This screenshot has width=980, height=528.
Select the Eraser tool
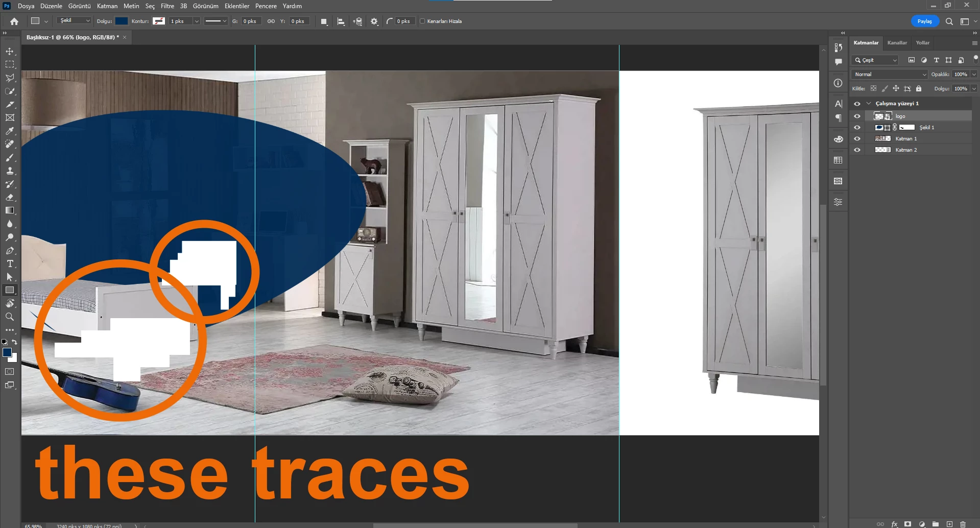(10, 197)
